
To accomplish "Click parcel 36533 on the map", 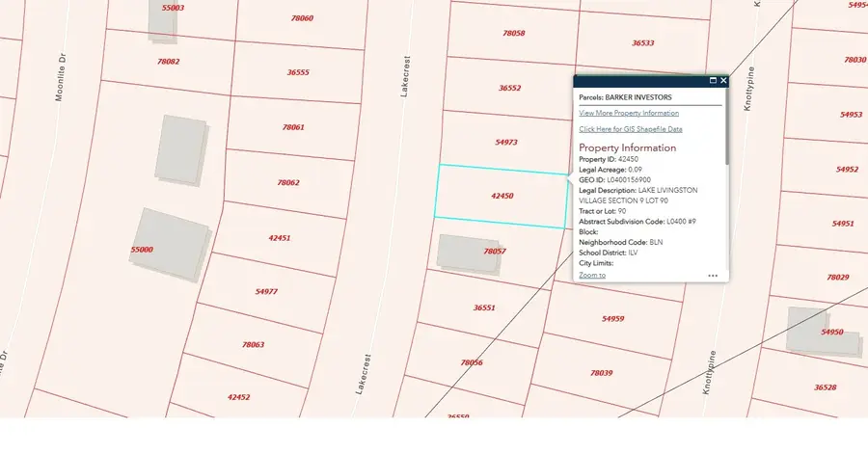I will [x=642, y=43].
